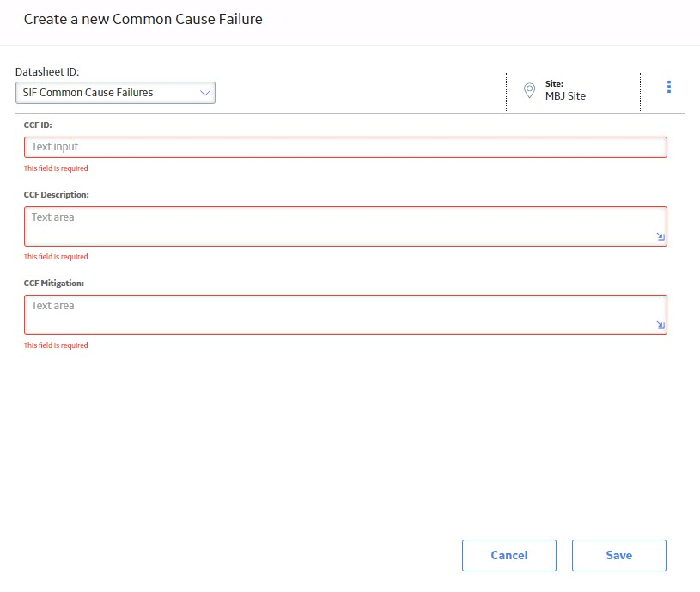Click the required error under CCF Mitigation

coord(56,345)
